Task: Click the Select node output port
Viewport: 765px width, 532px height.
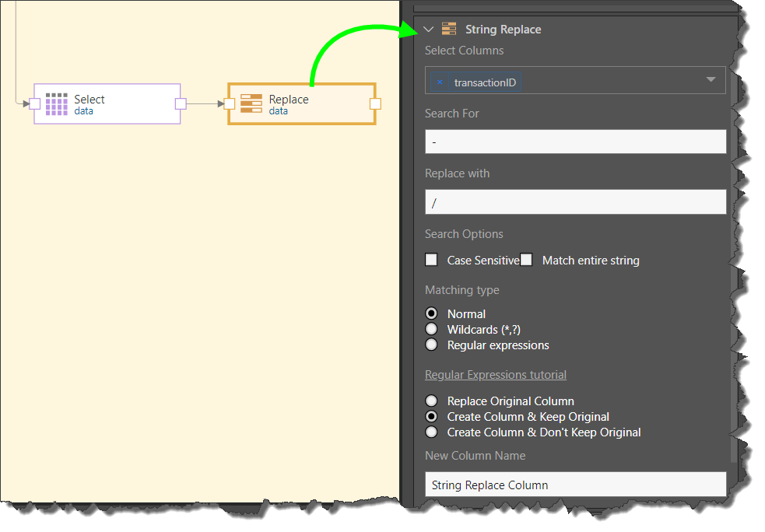Action: [181, 103]
